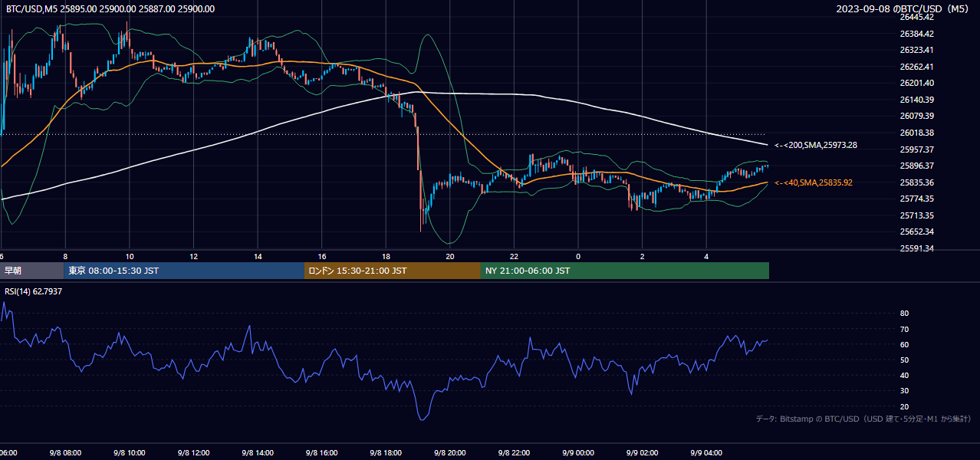980x460 pixels.
Task: Select the 早朝 session bar
Action: [x=31, y=271]
